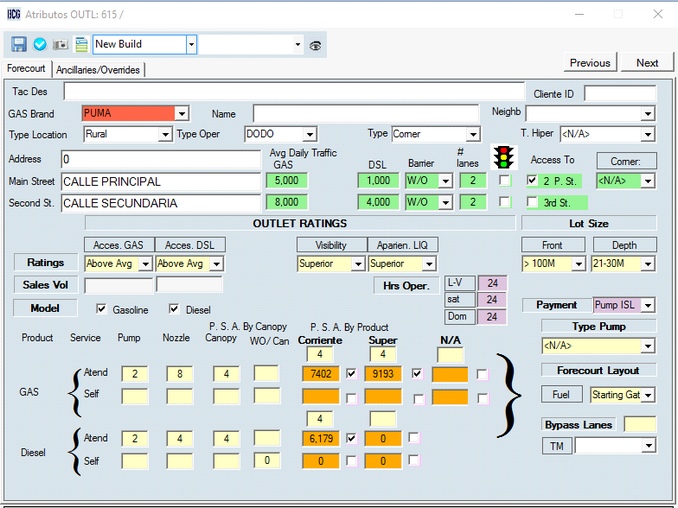Open the Payment Pump ISL dropdown
Screen dimensions: 678x508
(x=647, y=305)
